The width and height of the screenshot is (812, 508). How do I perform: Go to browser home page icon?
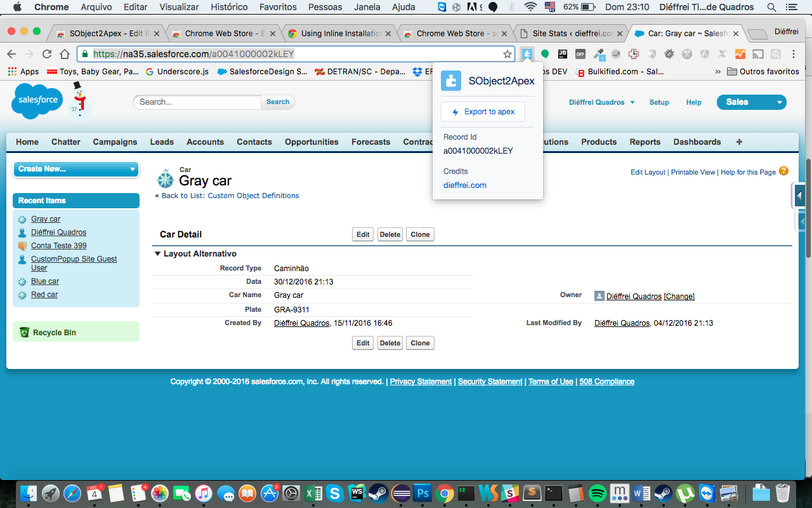pyautogui.click(x=65, y=54)
